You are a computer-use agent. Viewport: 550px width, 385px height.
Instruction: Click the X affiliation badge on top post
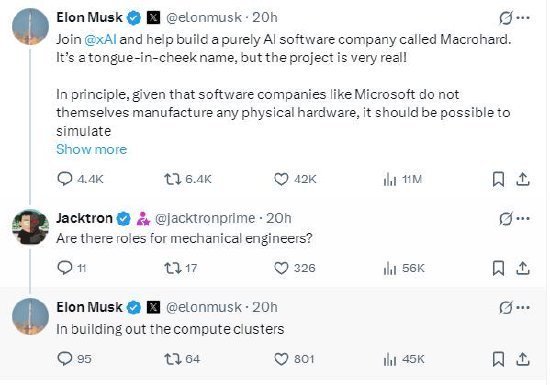tap(153, 18)
